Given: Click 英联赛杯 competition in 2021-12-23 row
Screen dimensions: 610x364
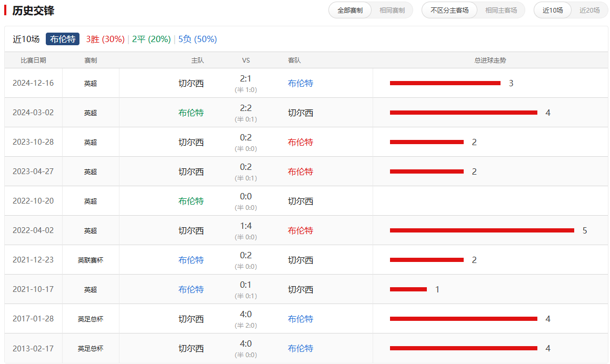Looking at the screenshot, I should coord(91,260).
